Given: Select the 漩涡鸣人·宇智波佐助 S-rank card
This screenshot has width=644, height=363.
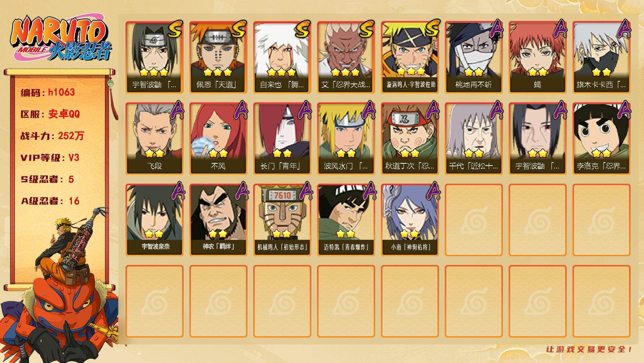Looking at the screenshot, I should tap(410, 57).
